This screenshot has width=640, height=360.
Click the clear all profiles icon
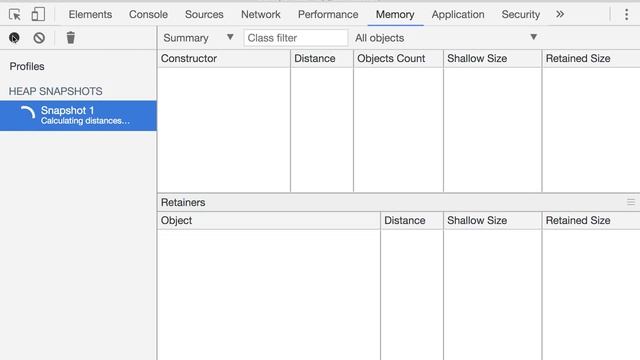tap(39, 38)
